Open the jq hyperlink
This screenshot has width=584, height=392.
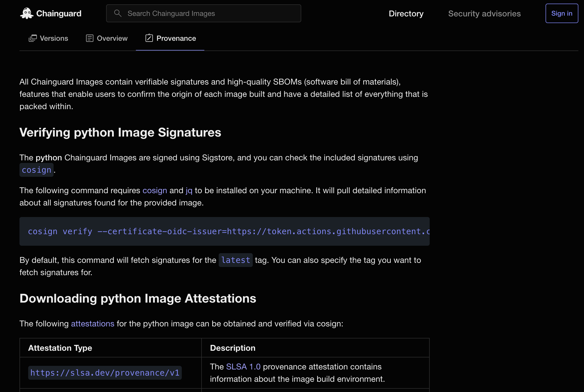(x=189, y=190)
